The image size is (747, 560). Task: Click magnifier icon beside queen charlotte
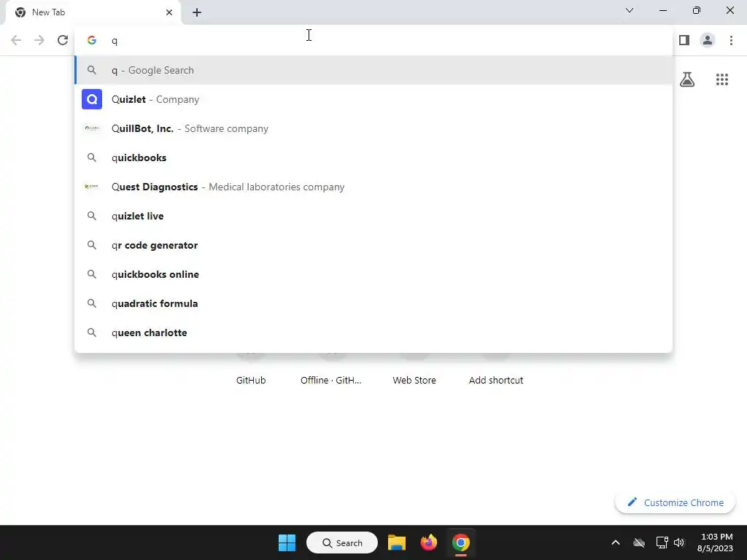click(92, 332)
